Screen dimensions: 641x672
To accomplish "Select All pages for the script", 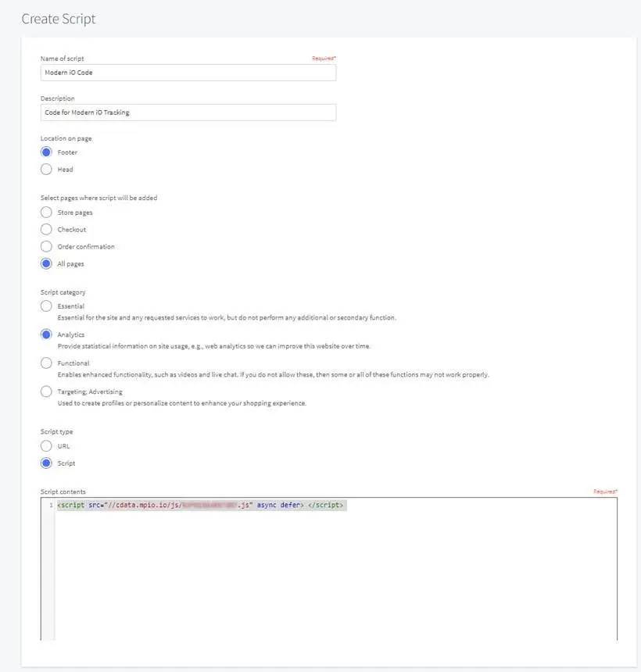I will click(46, 264).
